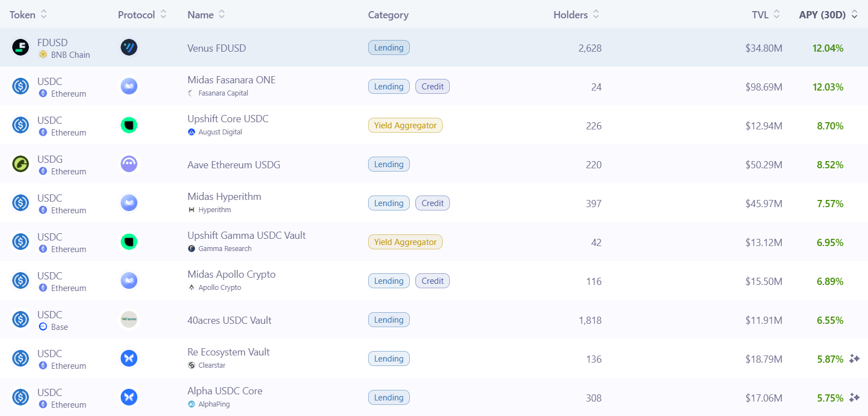
Task: Click the 12.04% APY value
Action: click(828, 48)
